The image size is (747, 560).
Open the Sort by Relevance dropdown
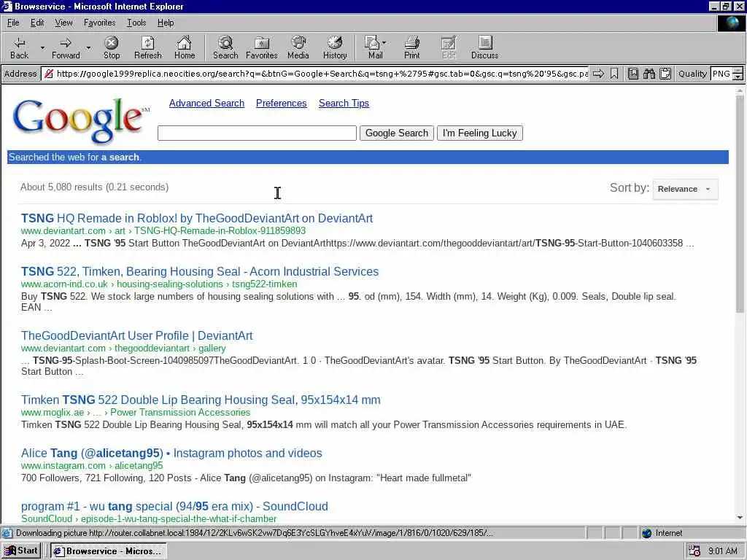685,189
